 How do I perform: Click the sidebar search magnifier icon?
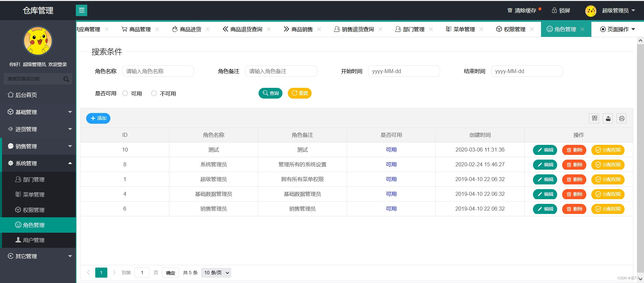point(66,79)
